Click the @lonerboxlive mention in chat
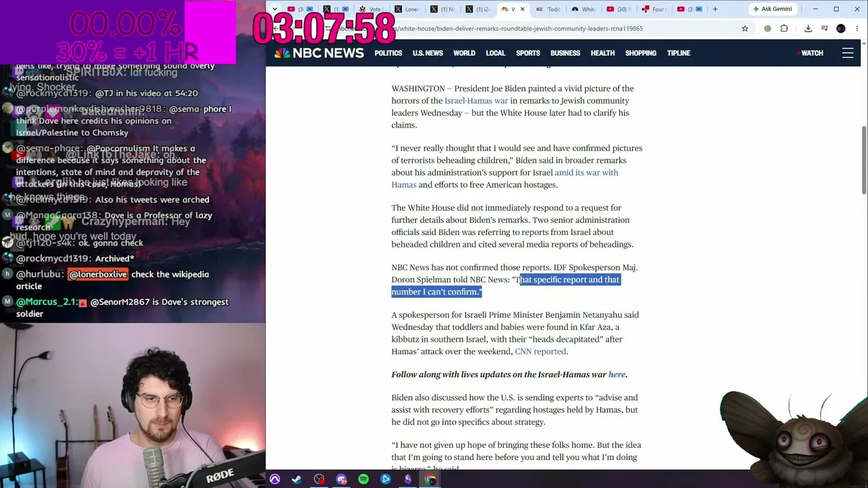868x488 pixels. [x=98, y=274]
